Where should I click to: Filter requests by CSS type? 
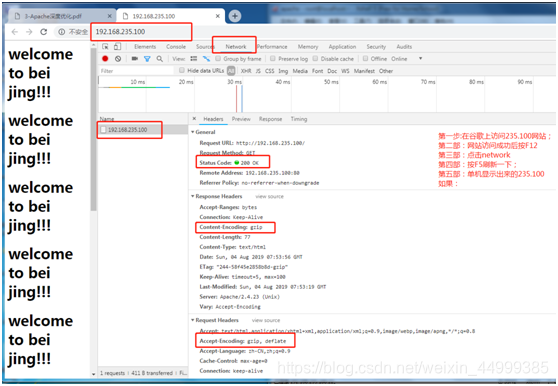click(270, 71)
